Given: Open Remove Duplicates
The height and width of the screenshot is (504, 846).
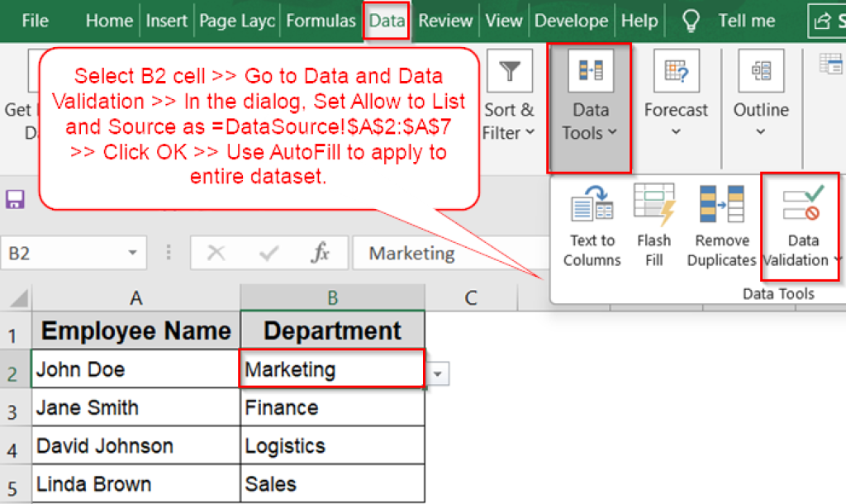Looking at the screenshot, I should pyautogui.click(x=721, y=223).
